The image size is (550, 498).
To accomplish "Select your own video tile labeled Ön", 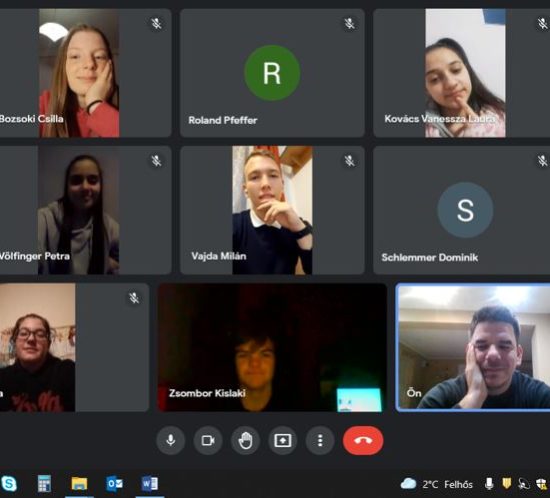I will tap(473, 347).
